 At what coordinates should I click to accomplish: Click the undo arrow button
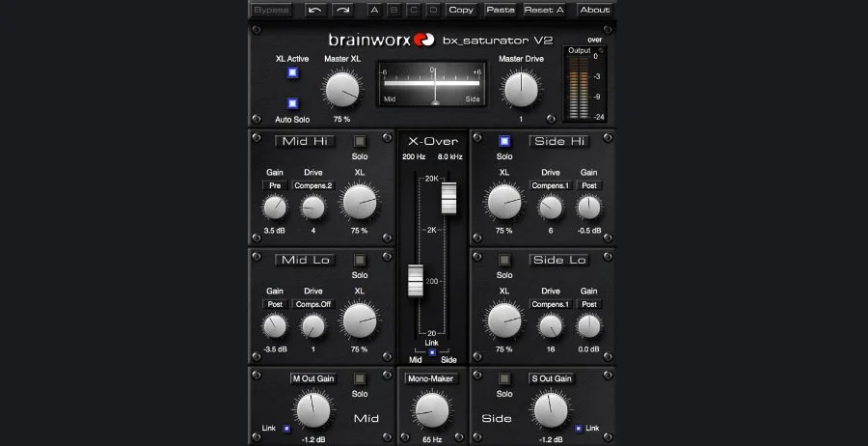[315, 10]
